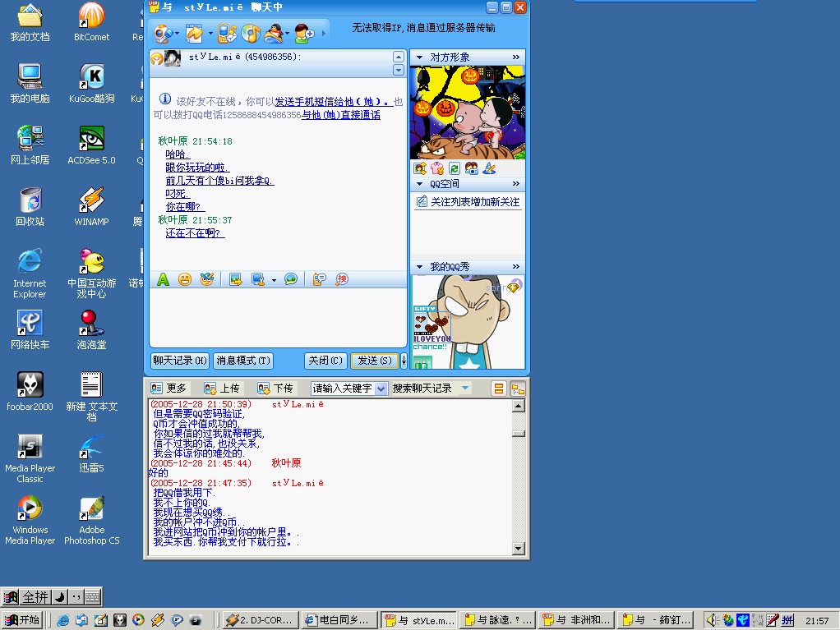Click the video webcam chat icon
Viewport: 840px width, 630px height.
pyautogui.click(x=163, y=34)
